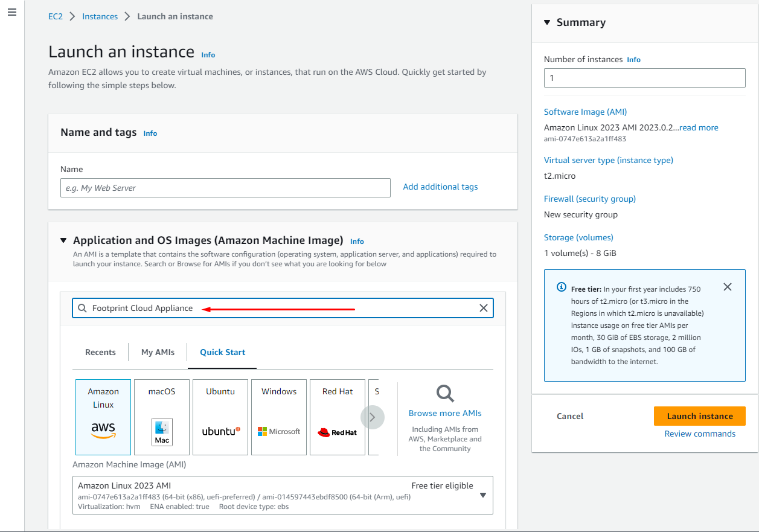Clear the AMI search field
The image size is (759, 532).
click(x=483, y=308)
